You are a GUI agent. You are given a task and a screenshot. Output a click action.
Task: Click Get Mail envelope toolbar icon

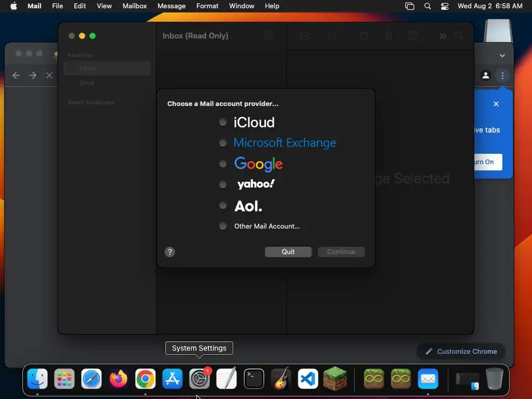304,36
